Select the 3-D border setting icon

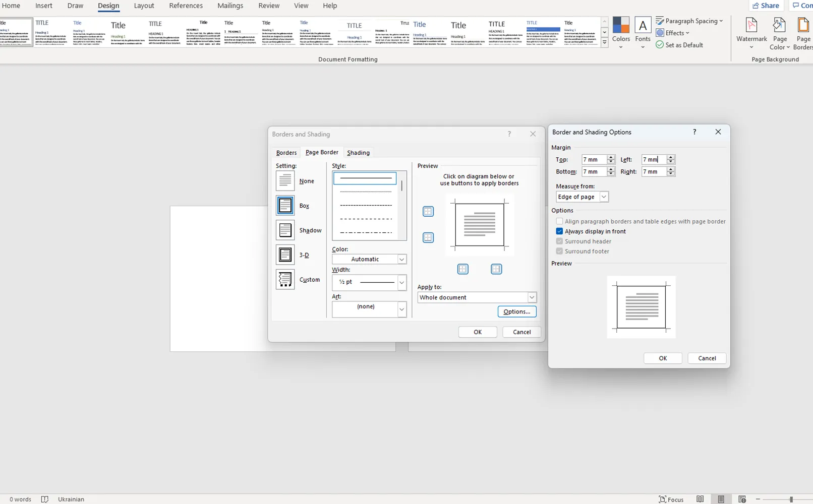point(285,255)
